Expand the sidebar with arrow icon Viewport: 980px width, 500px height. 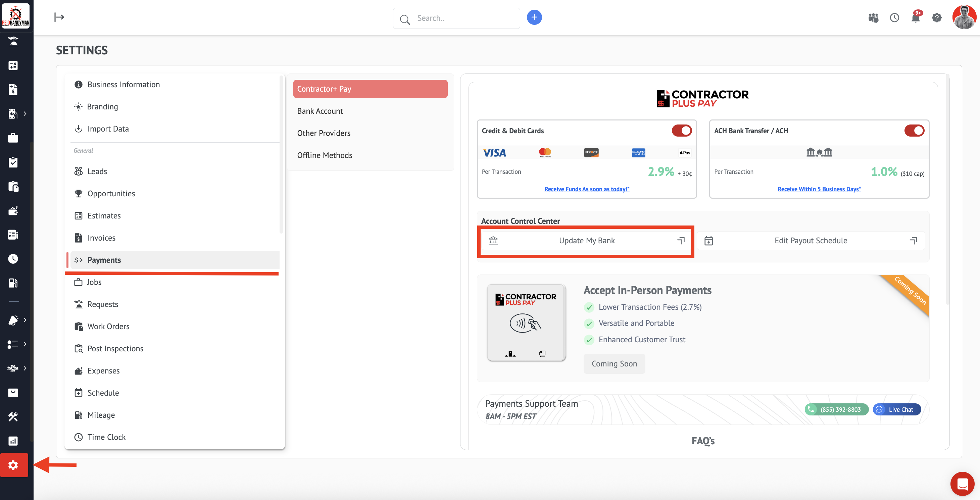coord(59,17)
